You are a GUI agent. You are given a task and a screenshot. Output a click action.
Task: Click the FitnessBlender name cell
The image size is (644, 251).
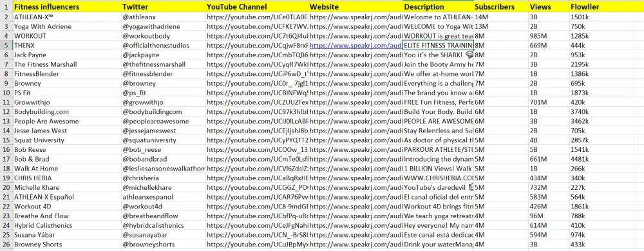[x=68, y=74]
